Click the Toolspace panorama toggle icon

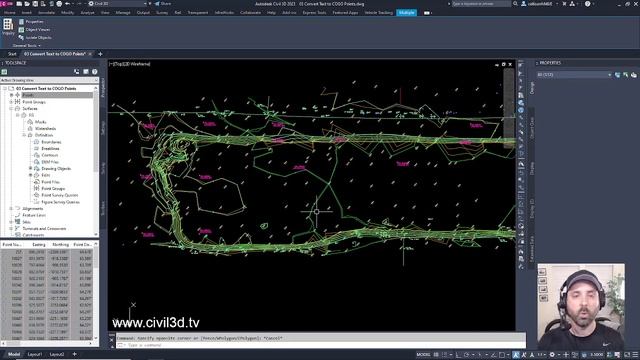pos(86,71)
